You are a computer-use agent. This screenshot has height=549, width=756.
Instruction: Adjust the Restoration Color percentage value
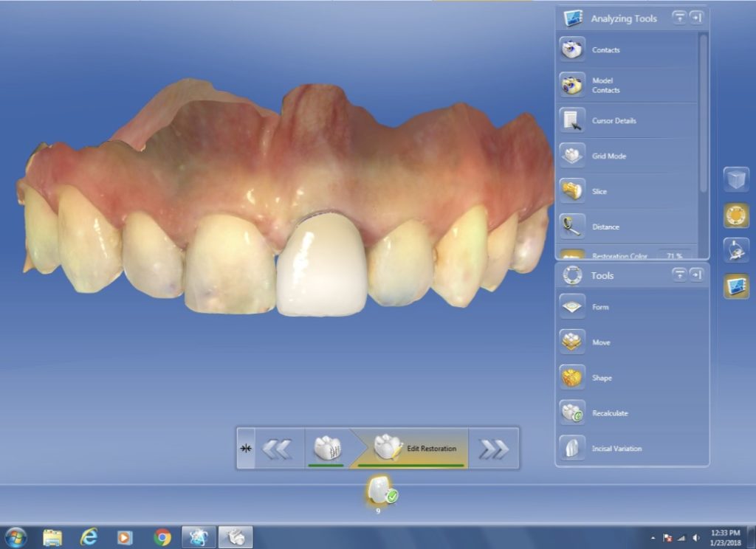click(673, 255)
